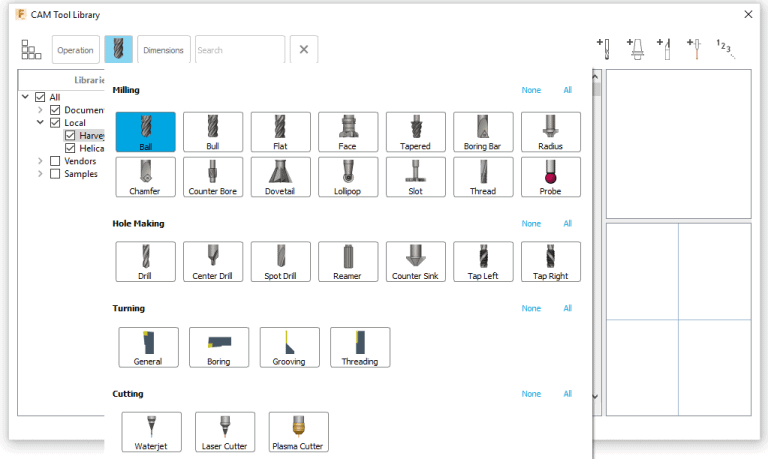
Task: Open the Dimensions filter tab
Action: pyautogui.click(x=163, y=50)
